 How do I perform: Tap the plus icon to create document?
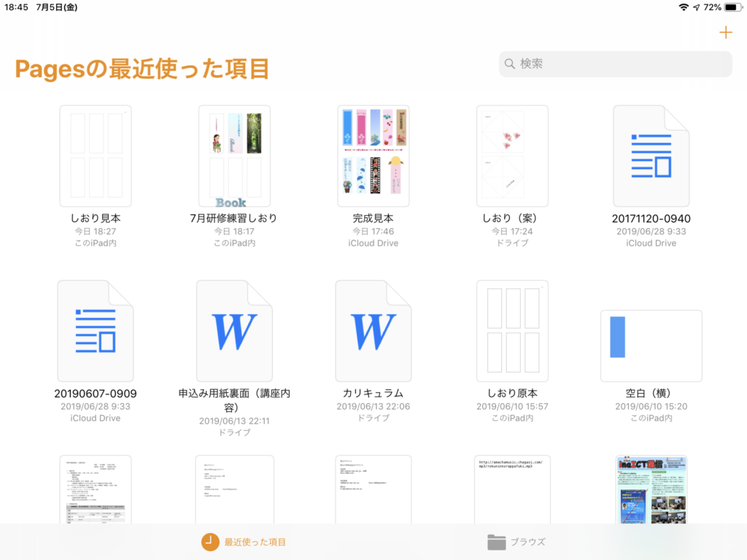pyautogui.click(x=725, y=33)
